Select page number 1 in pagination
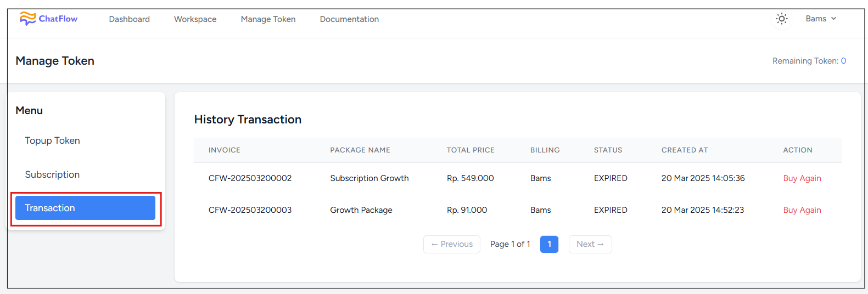Screen dimensions: 868x294 click(x=549, y=244)
